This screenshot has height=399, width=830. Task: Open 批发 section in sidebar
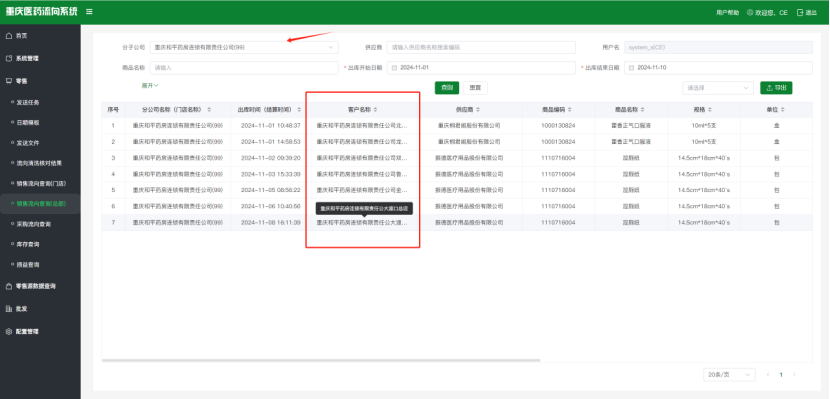point(17,309)
